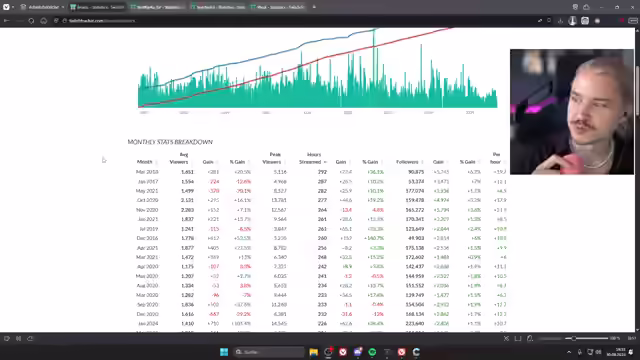Sort table by Peak Viewers column header
This screenshot has width=640, height=360.
coord(272,158)
